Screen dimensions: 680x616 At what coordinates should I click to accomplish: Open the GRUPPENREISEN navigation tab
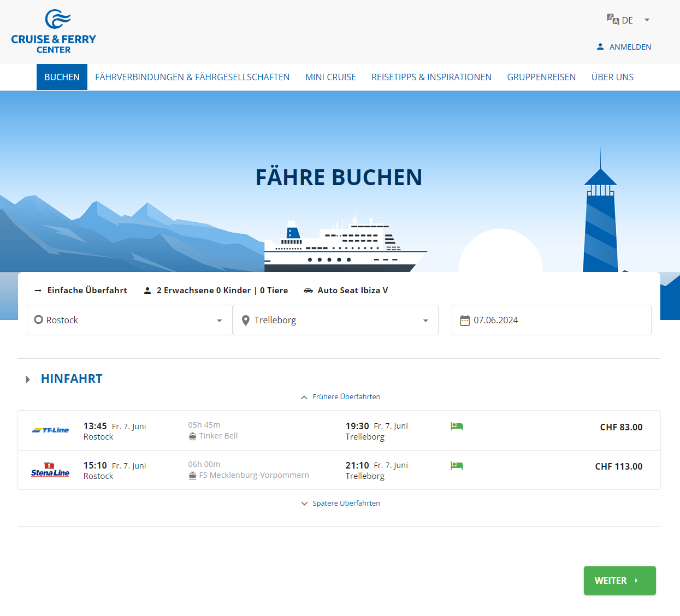pyautogui.click(x=541, y=77)
